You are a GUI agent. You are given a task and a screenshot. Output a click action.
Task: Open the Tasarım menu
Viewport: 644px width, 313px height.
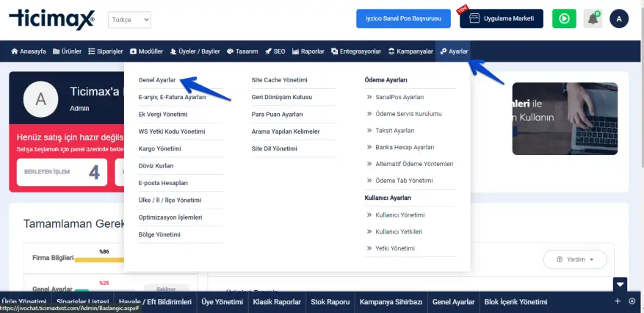pyautogui.click(x=242, y=51)
